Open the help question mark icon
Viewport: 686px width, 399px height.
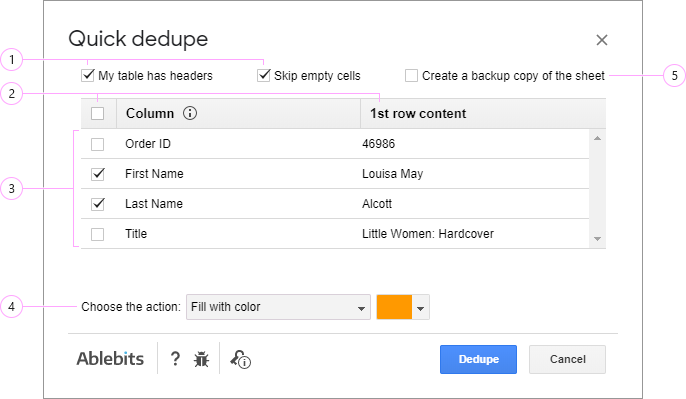tap(175, 359)
